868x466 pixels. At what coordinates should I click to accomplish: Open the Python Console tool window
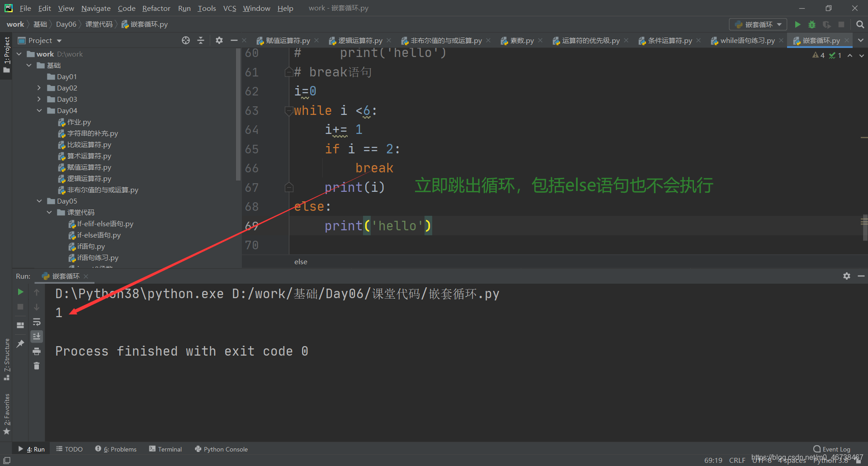(221, 449)
